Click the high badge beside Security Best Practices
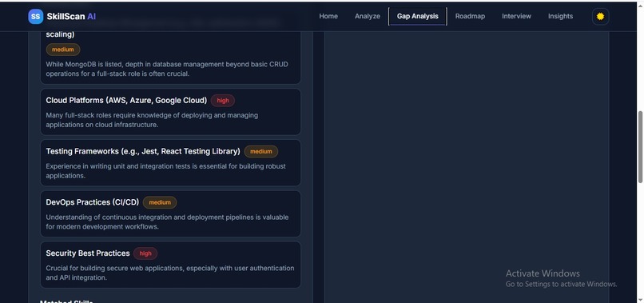This screenshot has height=303, width=644. point(145,253)
